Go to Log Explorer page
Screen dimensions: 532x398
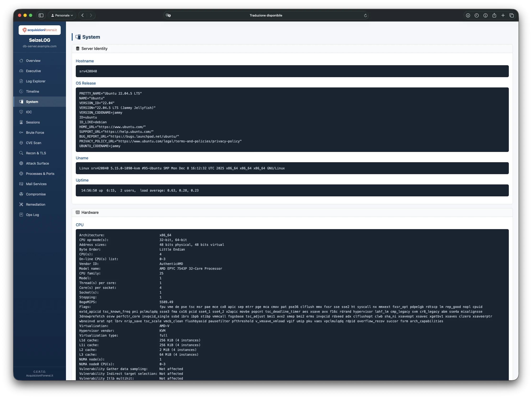(x=36, y=81)
